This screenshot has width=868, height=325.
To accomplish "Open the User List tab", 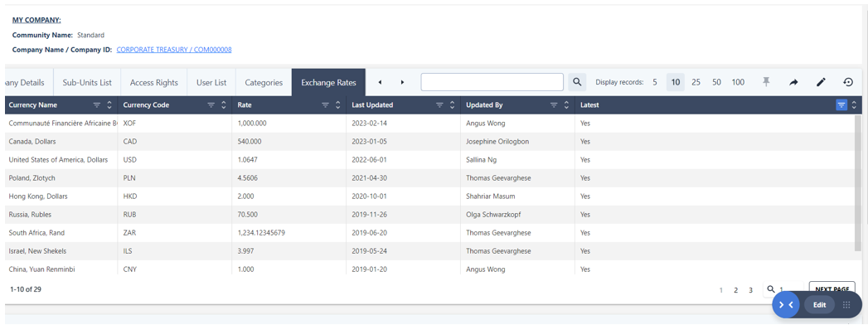I will point(211,83).
